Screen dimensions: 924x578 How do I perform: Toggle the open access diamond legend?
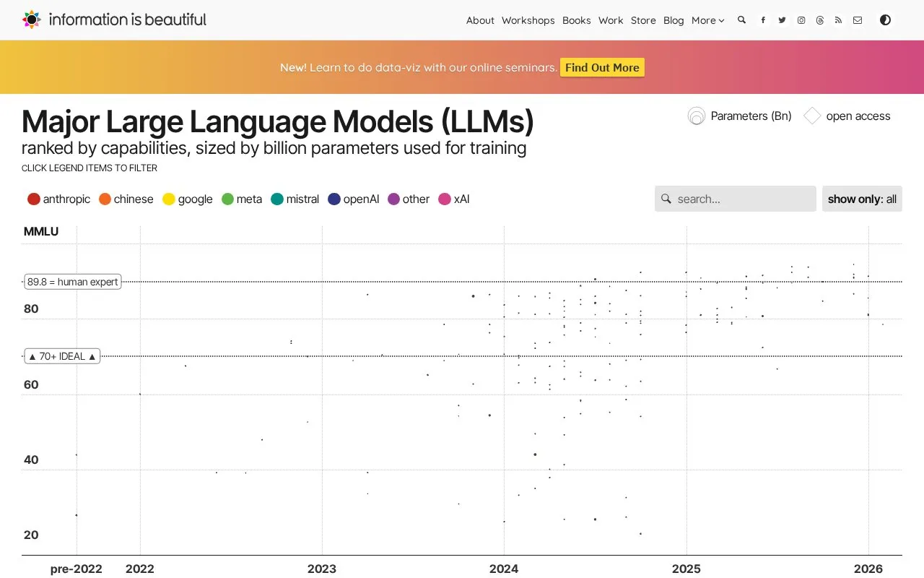[847, 116]
